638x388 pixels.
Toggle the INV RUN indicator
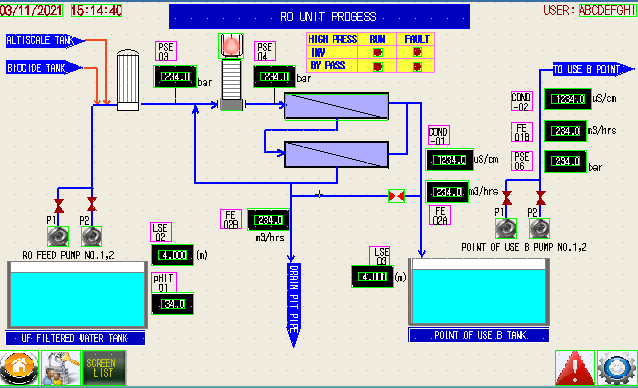[x=377, y=52]
